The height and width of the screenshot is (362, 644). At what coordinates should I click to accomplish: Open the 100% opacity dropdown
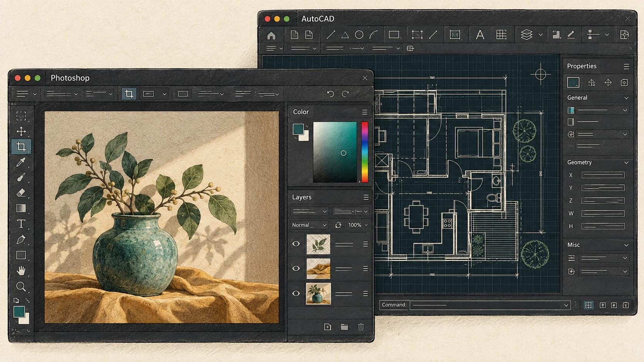tap(357, 225)
